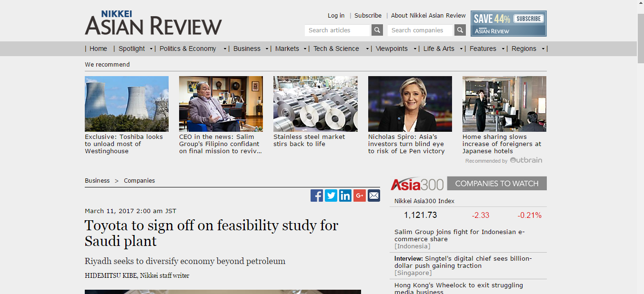Viewport: 644px width, 294px height.
Task: Click the percent change -0.21%
Action: [530, 216]
